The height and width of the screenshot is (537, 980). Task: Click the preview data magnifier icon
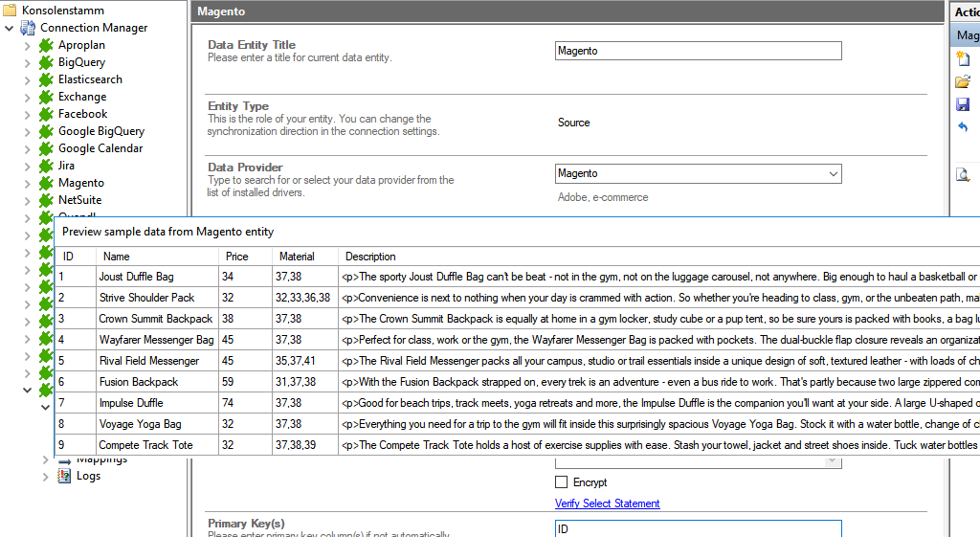[x=963, y=174]
